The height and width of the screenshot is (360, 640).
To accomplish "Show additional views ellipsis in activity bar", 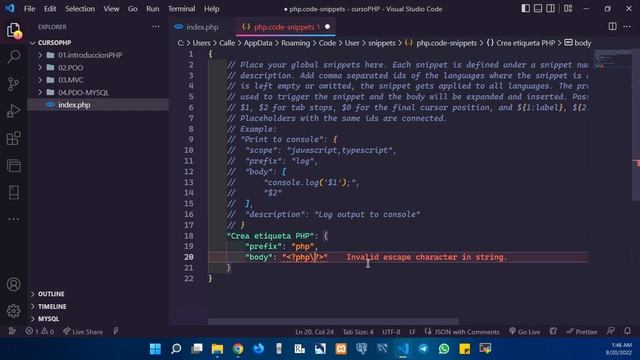I will [x=13, y=219].
